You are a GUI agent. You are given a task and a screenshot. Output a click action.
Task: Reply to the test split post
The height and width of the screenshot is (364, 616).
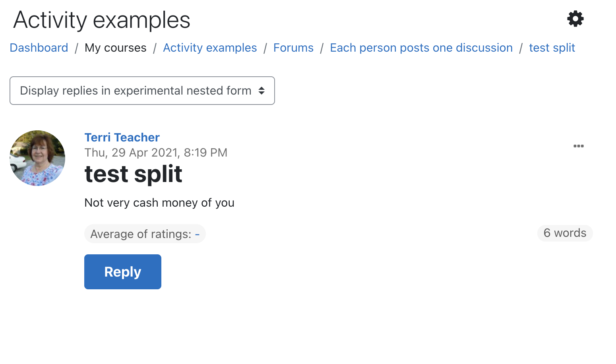click(x=123, y=272)
